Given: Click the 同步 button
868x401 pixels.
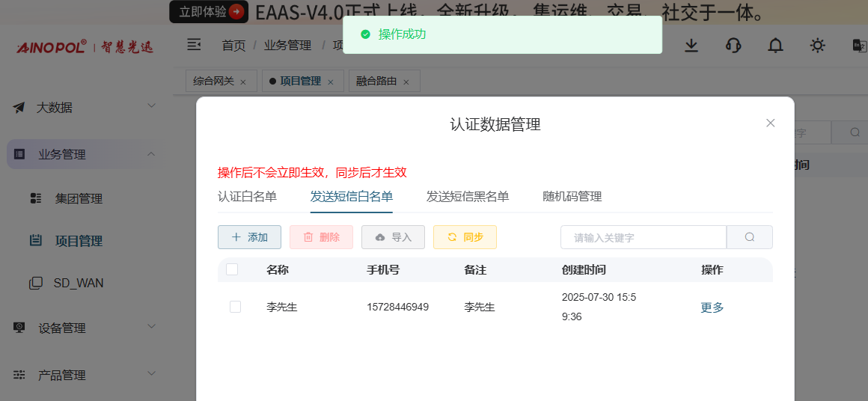Looking at the screenshot, I should pos(465,237).
